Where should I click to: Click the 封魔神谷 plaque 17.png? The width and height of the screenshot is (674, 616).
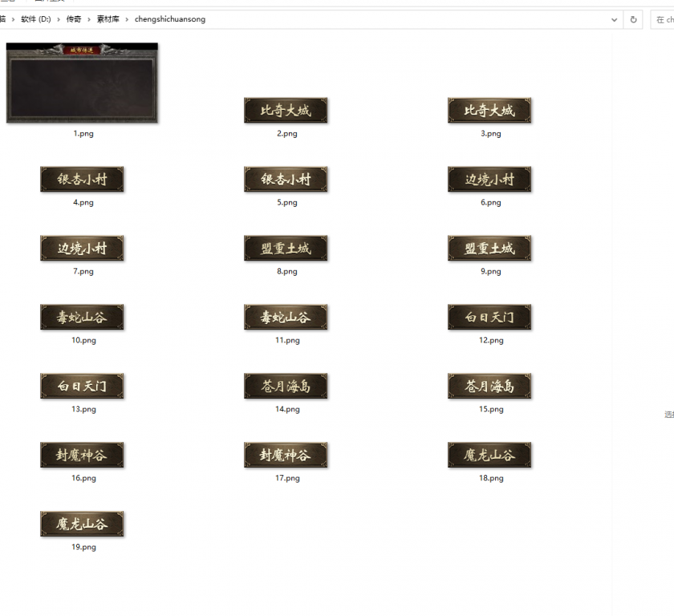pyautogui.click(x=286, y=455)
